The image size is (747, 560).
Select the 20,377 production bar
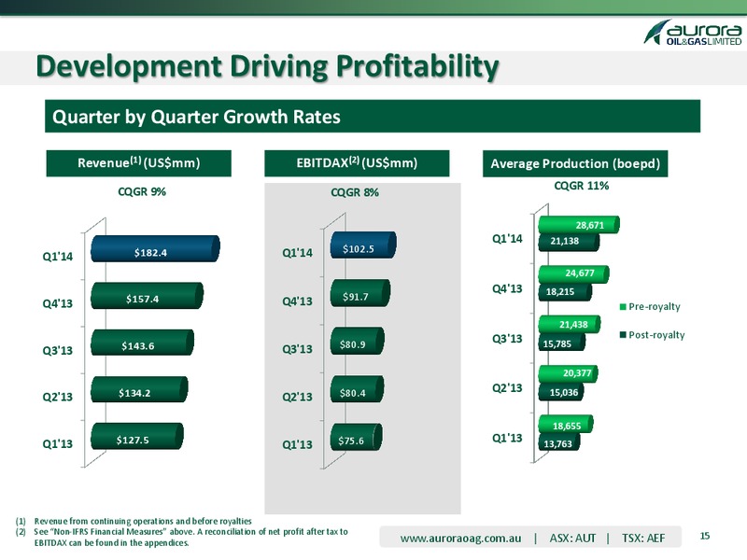pyautogui.click(x=568, y=373)
